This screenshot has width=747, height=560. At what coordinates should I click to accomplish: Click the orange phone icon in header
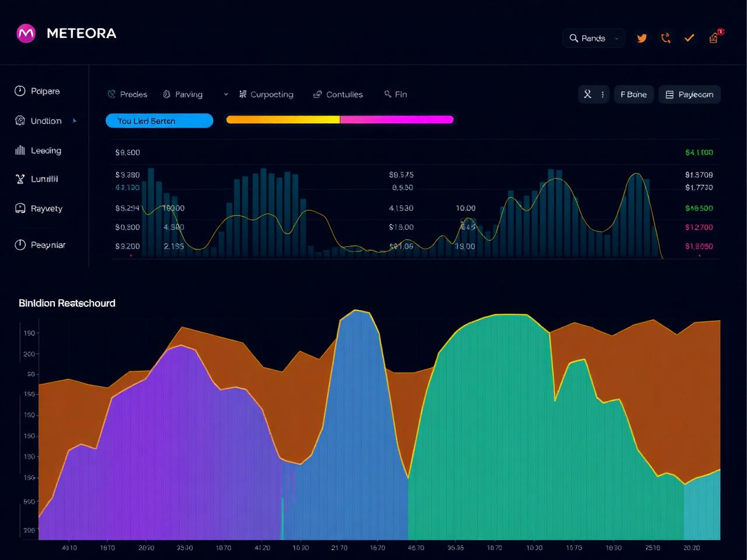(665, 38)
